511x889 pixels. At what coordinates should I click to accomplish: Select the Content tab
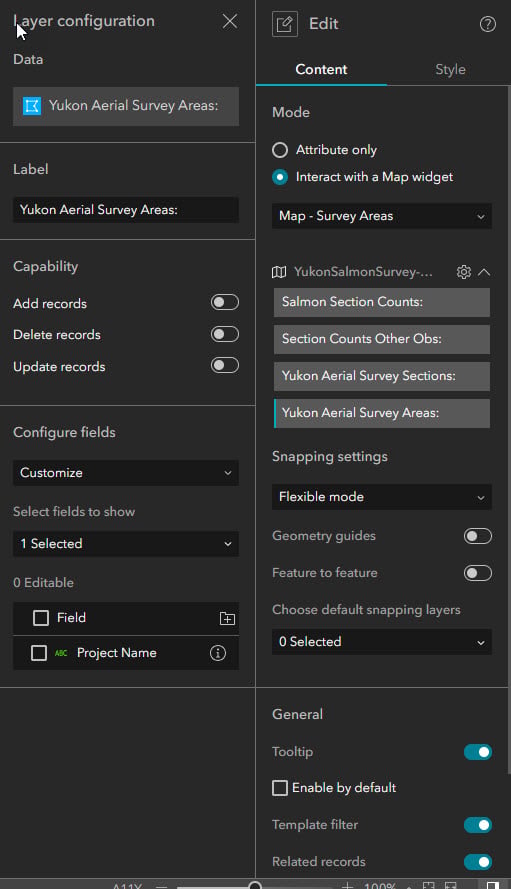pos(321,69)
